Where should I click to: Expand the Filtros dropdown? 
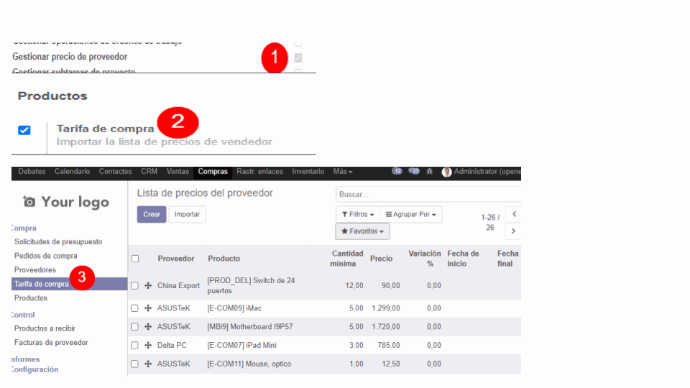pyautogui.click(x=358, y=214)
